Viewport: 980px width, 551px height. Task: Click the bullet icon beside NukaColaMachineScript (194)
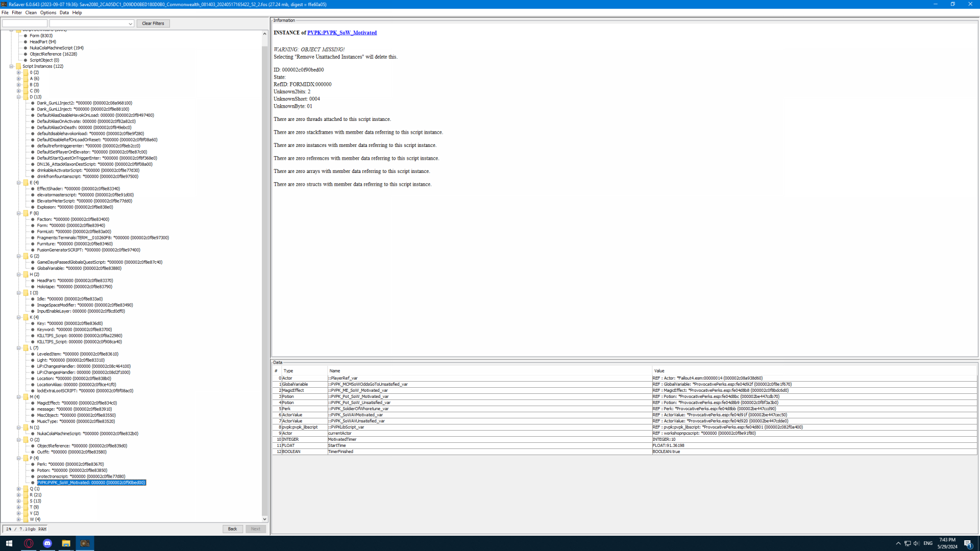pyautogui.click(x=26, y=48)
